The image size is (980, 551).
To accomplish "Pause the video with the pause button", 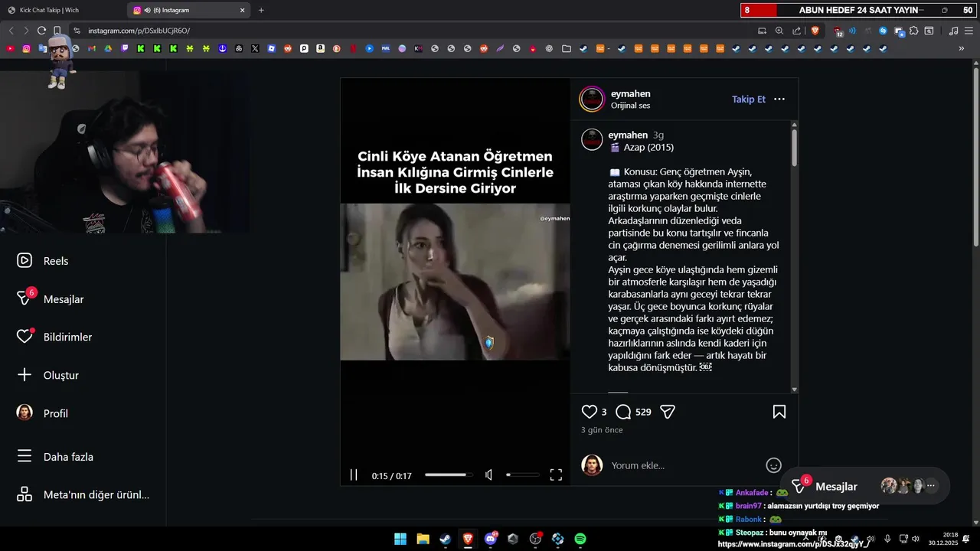I will pyautogui.click(x=354, y=475).
